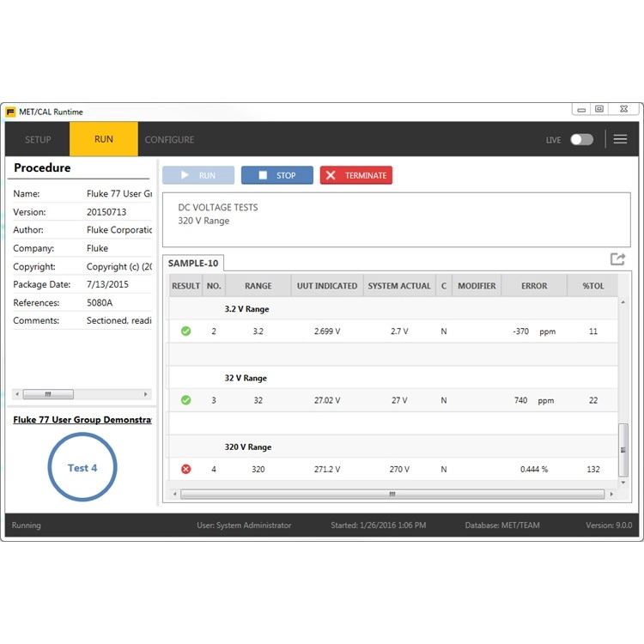Click the red fail icon for test 4
This screenshot has height=644, width=644.
tap(185, 469)
